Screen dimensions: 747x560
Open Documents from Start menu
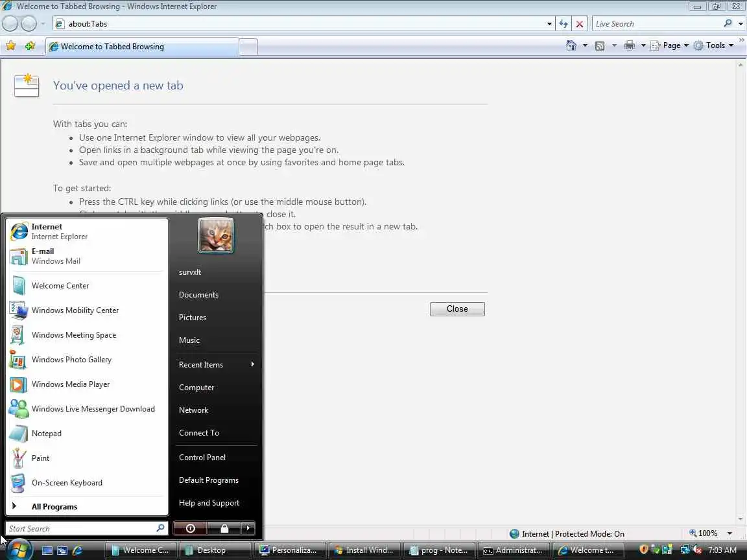pos(217,295)
